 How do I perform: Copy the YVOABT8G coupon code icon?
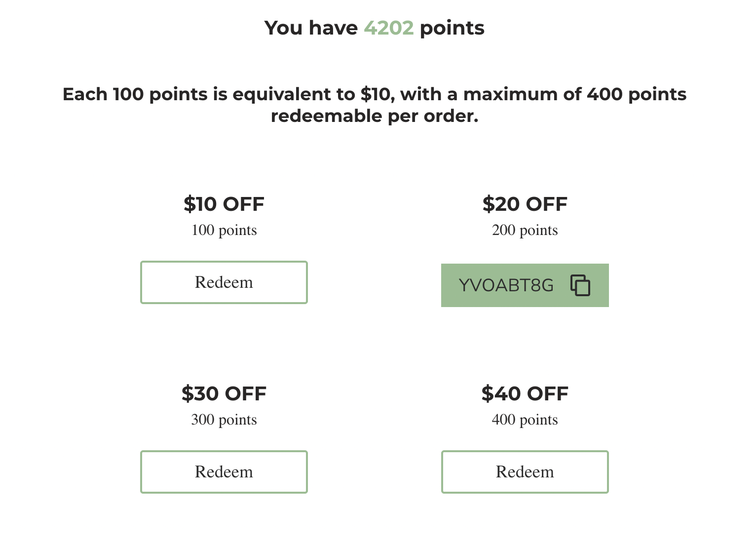580,285
